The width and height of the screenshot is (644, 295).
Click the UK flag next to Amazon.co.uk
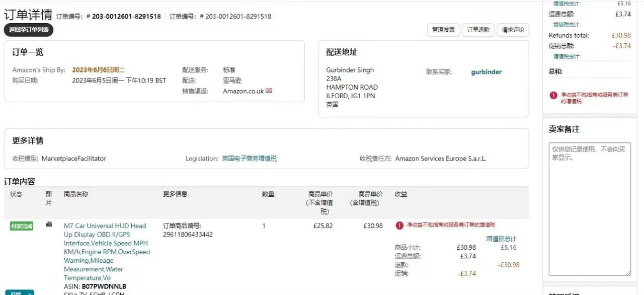tap(269, 91)
